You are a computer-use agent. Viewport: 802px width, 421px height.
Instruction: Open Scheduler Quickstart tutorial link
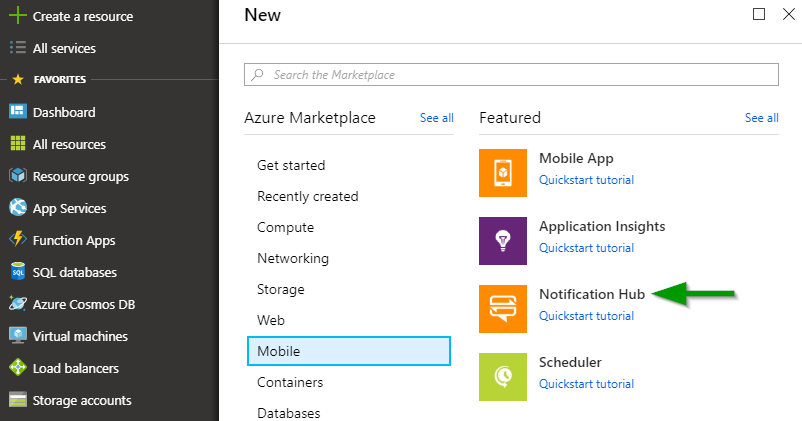pyautogui.click(x=586, y=384)
